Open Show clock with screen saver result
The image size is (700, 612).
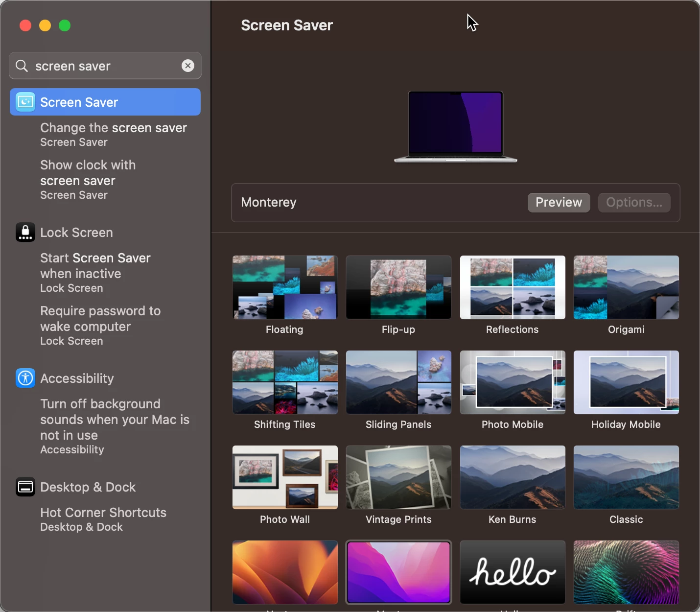pyautogui.click(x=88, y=179)
